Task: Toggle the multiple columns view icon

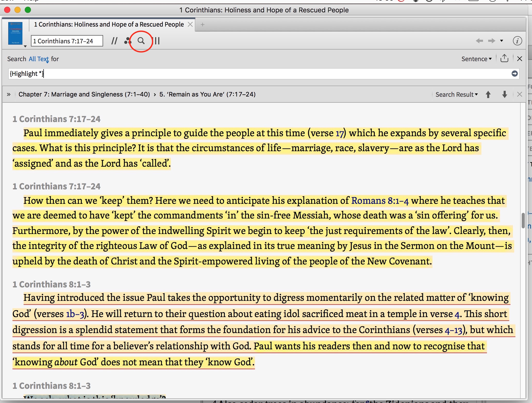Action: click(156, 41)
